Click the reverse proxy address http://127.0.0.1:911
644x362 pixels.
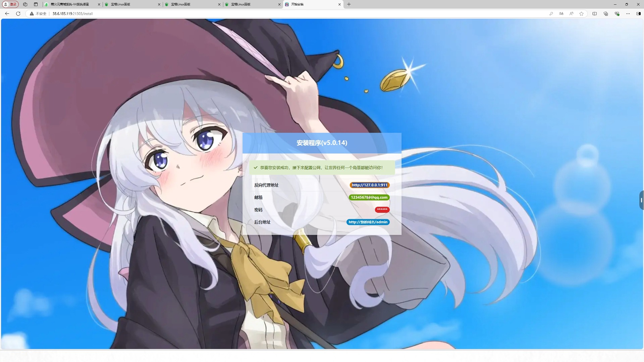click(x=369, y=185)
